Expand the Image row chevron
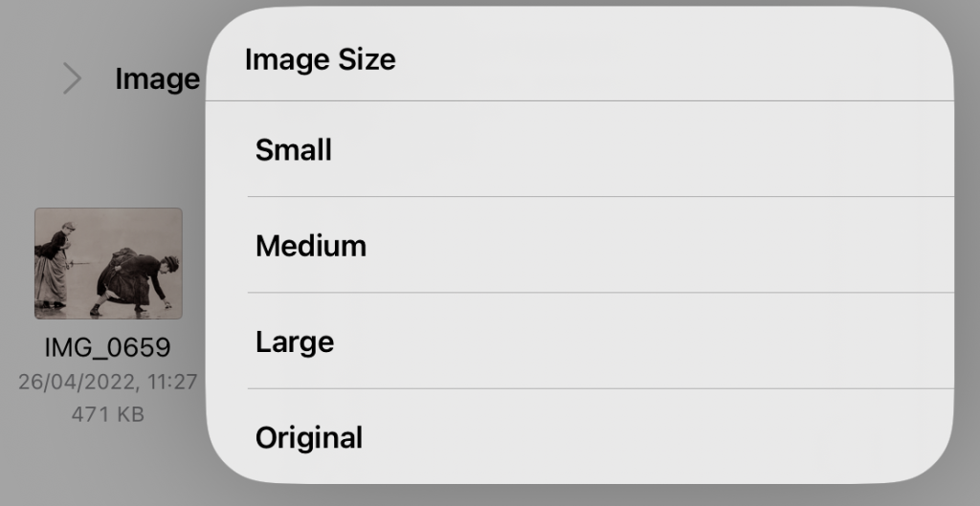Screen dimensions: 980x506 click(72, 78)
